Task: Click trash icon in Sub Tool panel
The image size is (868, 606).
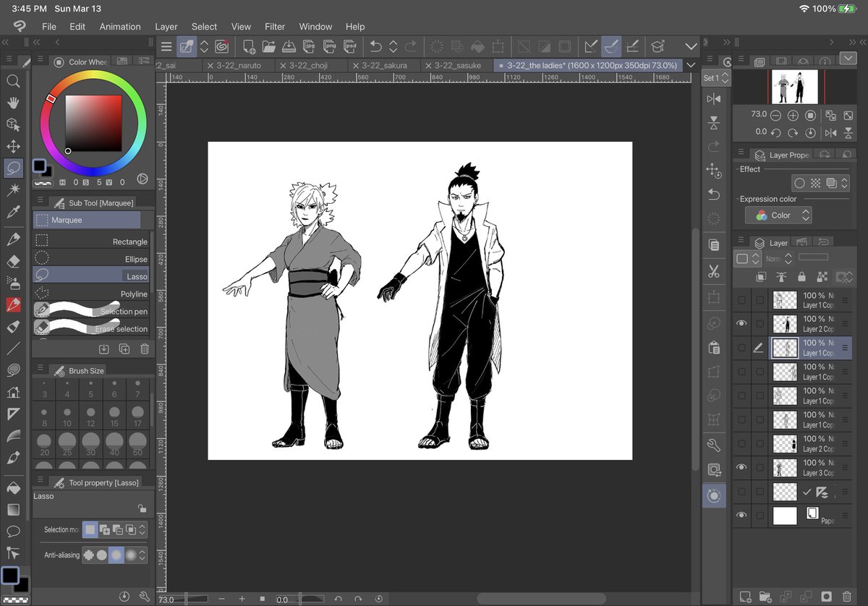Action: pos(145,349)
